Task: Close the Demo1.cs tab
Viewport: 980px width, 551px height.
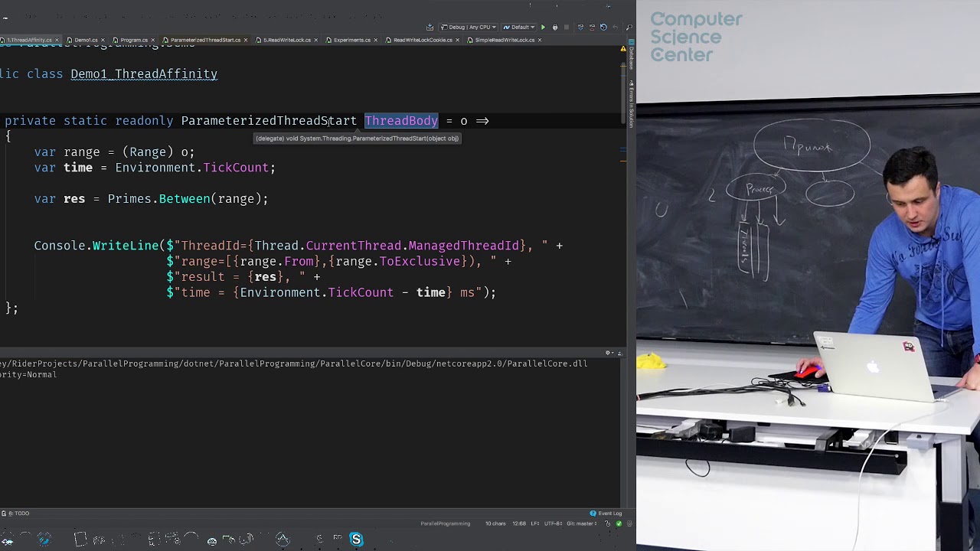Action: 103,40
